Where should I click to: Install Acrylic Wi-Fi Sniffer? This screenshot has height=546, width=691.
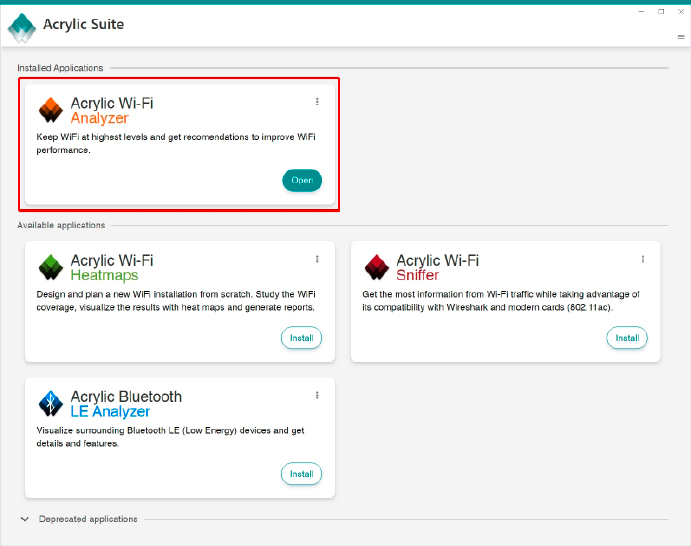(x=627, y=338)
